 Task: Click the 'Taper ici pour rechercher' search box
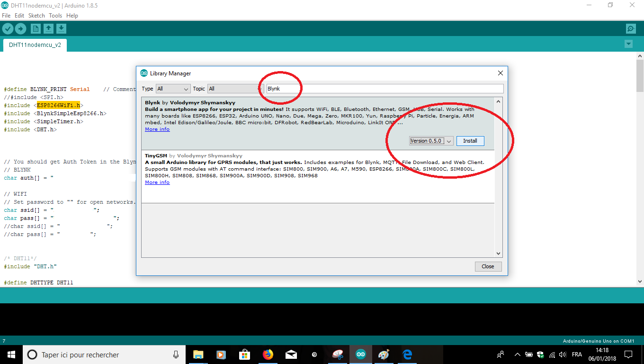tap(104, 355)
